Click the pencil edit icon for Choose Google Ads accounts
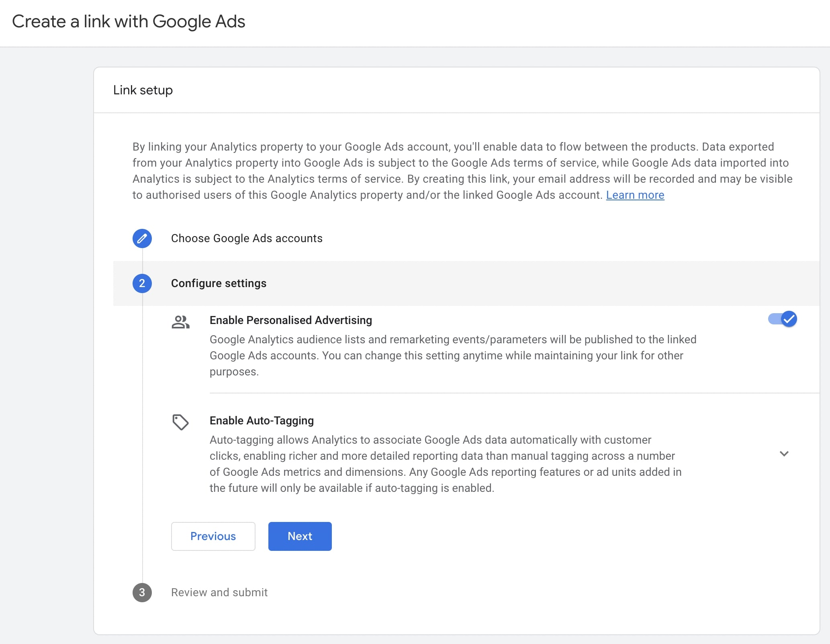This screenshot has width=830, height=644. tap(142, 238)
